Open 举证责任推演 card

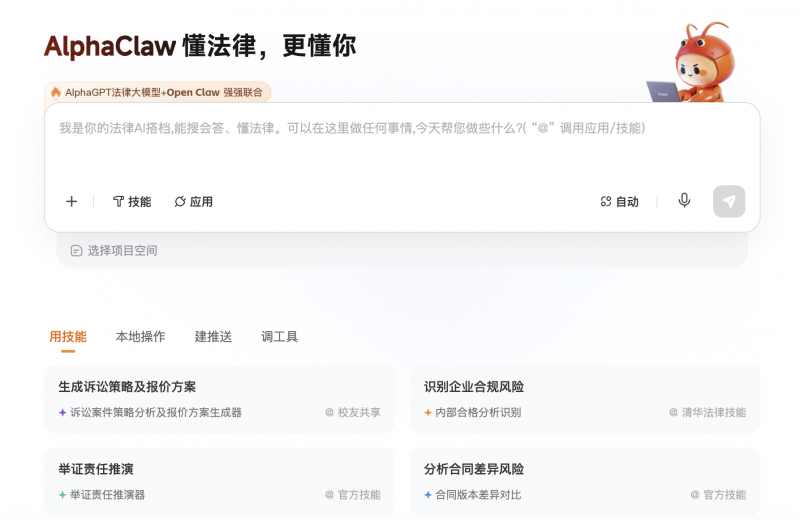(219, 481)
